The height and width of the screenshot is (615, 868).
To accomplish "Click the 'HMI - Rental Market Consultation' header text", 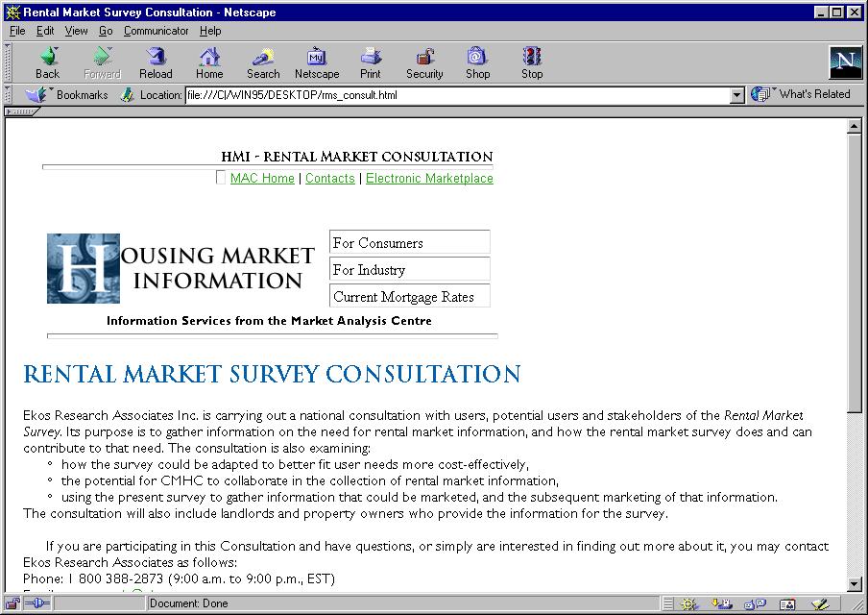I will pyautogui.click(x=357, y=157).
